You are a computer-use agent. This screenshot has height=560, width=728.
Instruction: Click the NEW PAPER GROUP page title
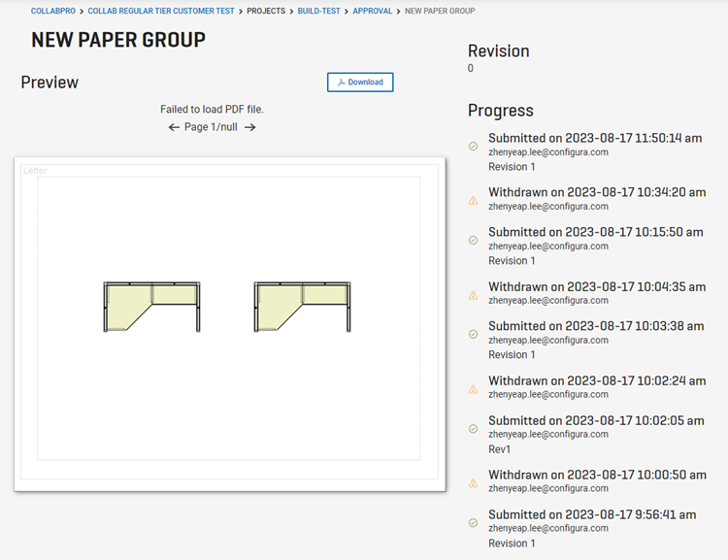118,40
